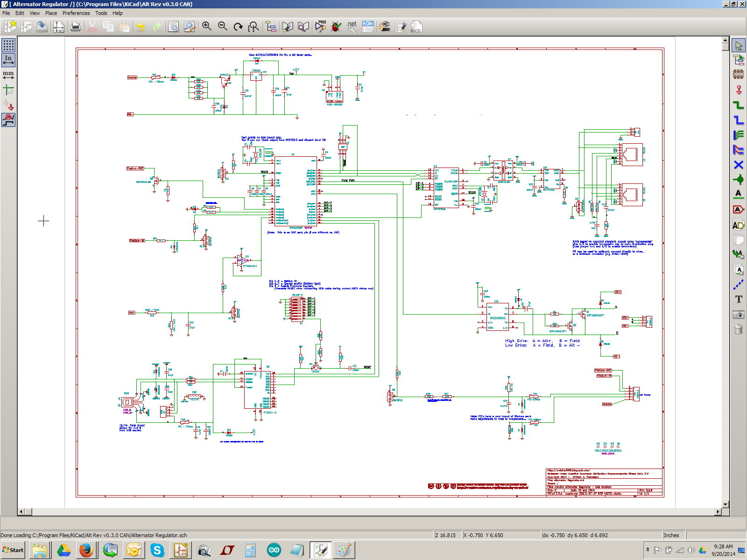Open the Place menu
747x560 pixels.
[51, 13]
